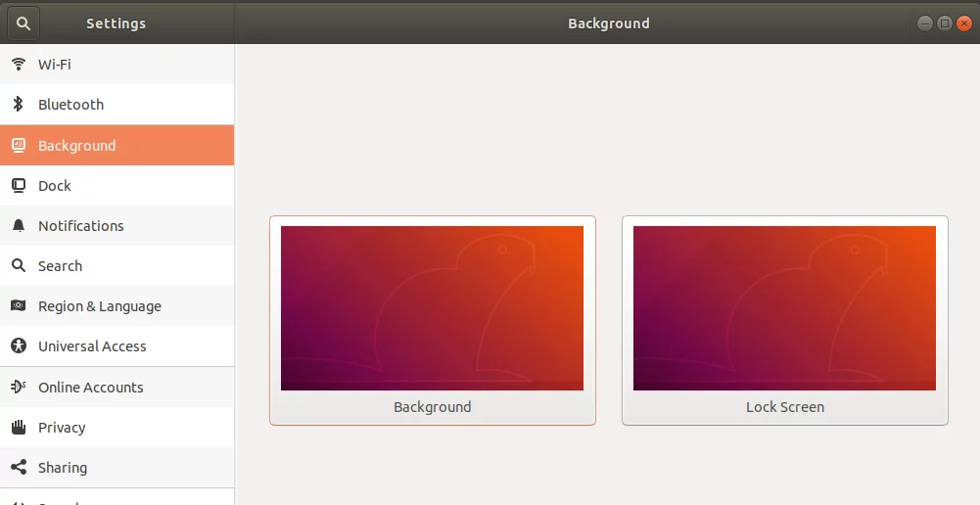
Task: Open the Bluetooth settings panel
Action: [x=117, y=105]
